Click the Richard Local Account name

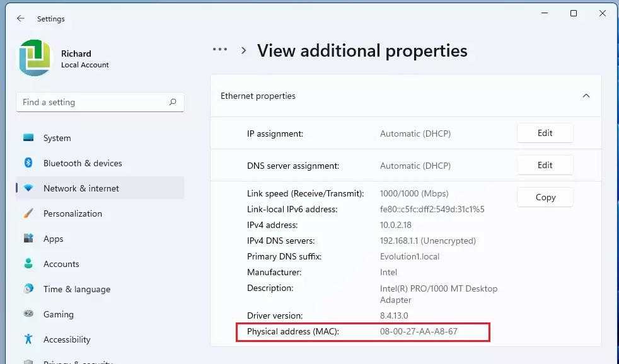pos(85,59)
